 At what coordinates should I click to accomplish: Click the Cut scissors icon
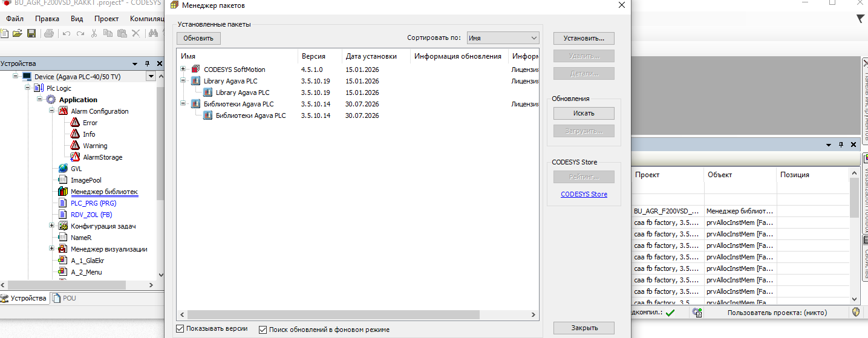point(94,33)
